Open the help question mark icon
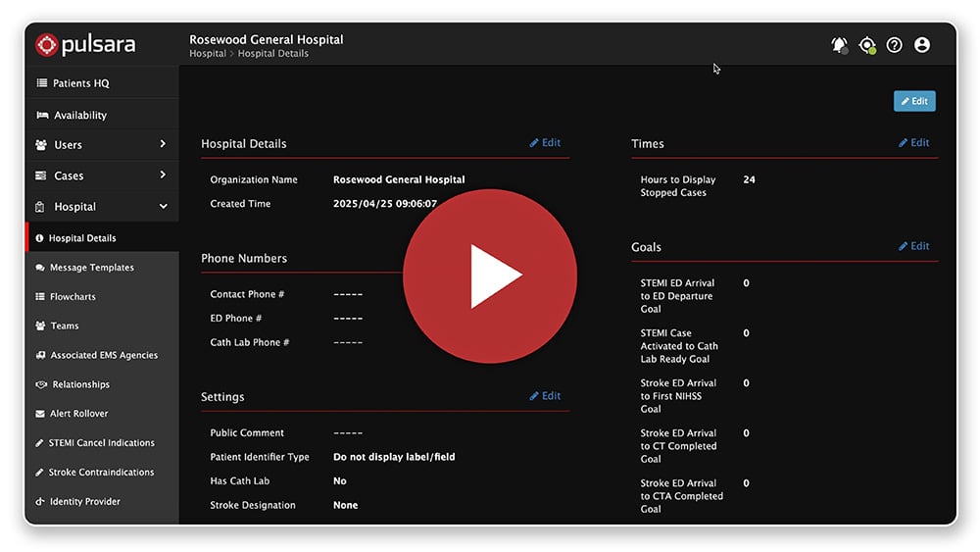 click(895, 45)
